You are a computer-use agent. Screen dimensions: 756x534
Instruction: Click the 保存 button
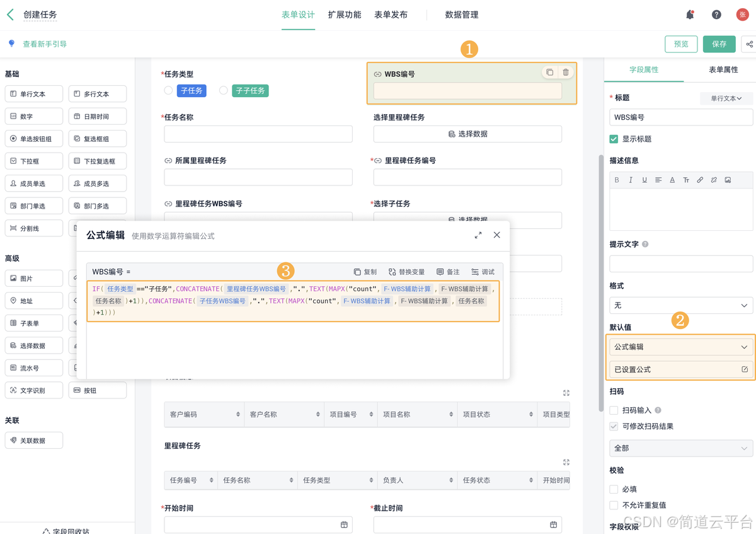pyautogui.click(x=719, y=44)
